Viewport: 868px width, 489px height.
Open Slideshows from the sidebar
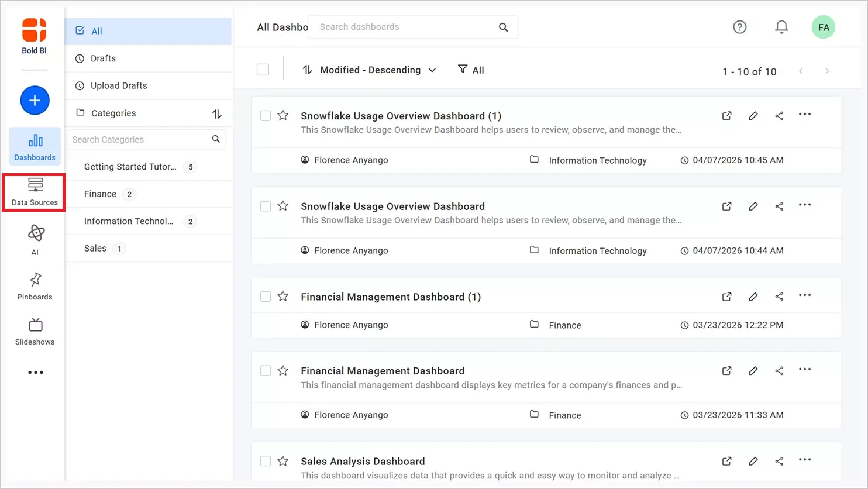(35, 332)
